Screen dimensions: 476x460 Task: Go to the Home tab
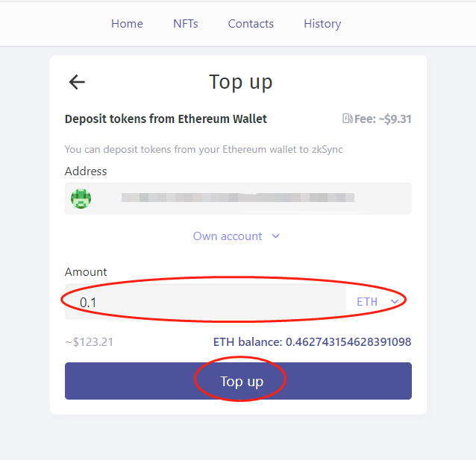(x=127, y=24)
